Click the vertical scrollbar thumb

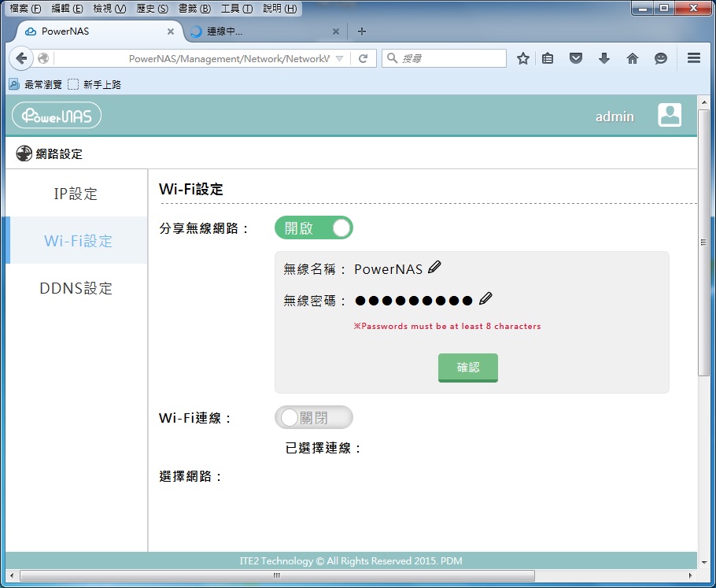[x=703, y=242]
